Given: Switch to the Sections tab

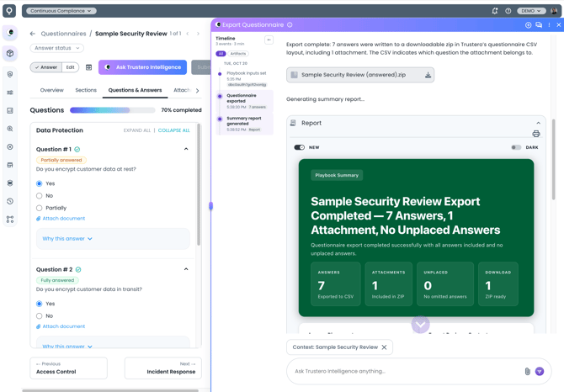Looking at the screenshot, I should pyautogui.click(x=86, y=90).
